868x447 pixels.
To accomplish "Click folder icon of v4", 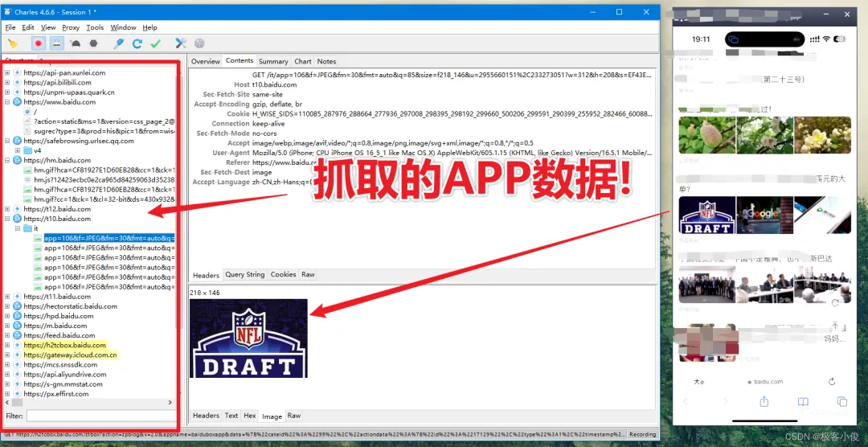I will [x=27, y=150].
